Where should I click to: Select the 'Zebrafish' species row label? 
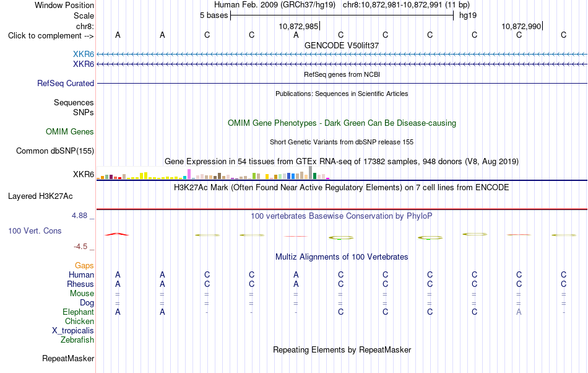[77, 340]
